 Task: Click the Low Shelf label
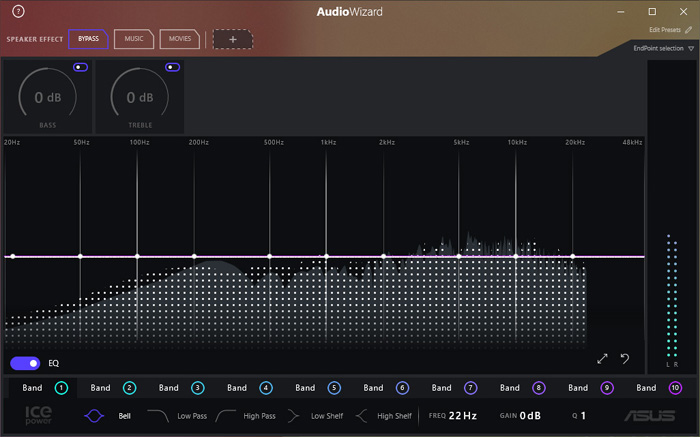click(x=327, y=416)
